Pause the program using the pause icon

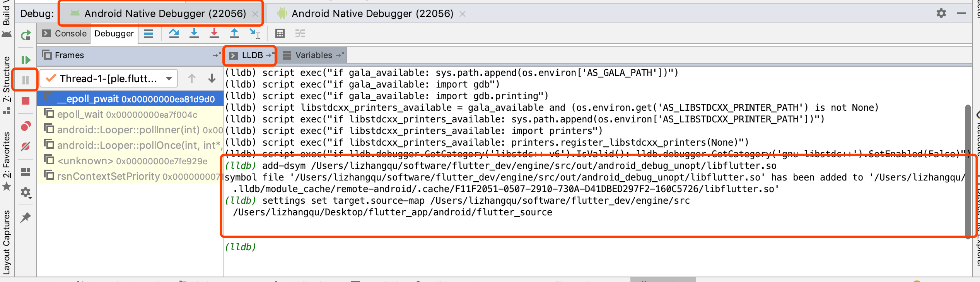coord(26,80)
